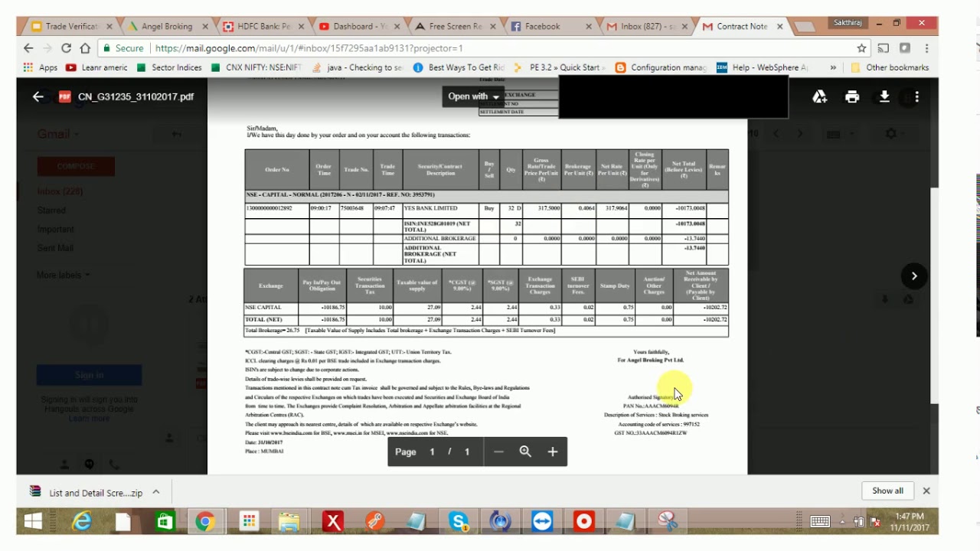Open Snipping Tool from taskbar
The width and height of the screenshot is (980, 551).
click(668, 521)
